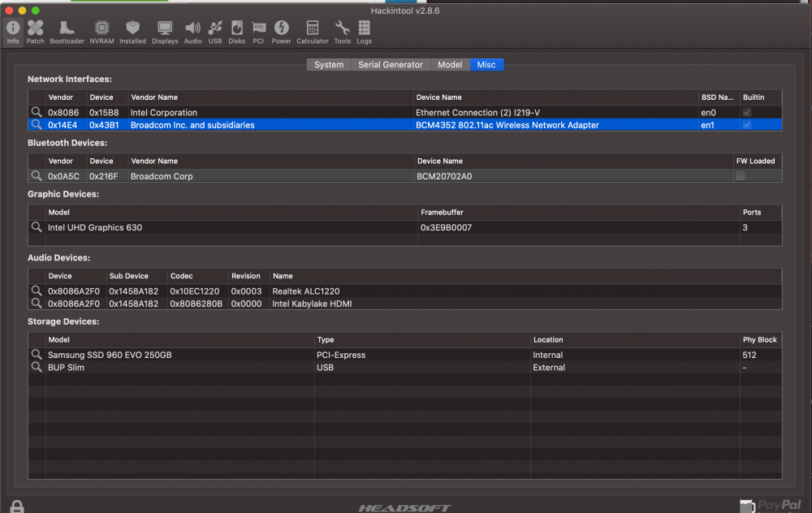Image resolution: width=812 pixels, height=513 pixels.
Task: Sort network interfaces by Device Name column
Action: (555, 97)
